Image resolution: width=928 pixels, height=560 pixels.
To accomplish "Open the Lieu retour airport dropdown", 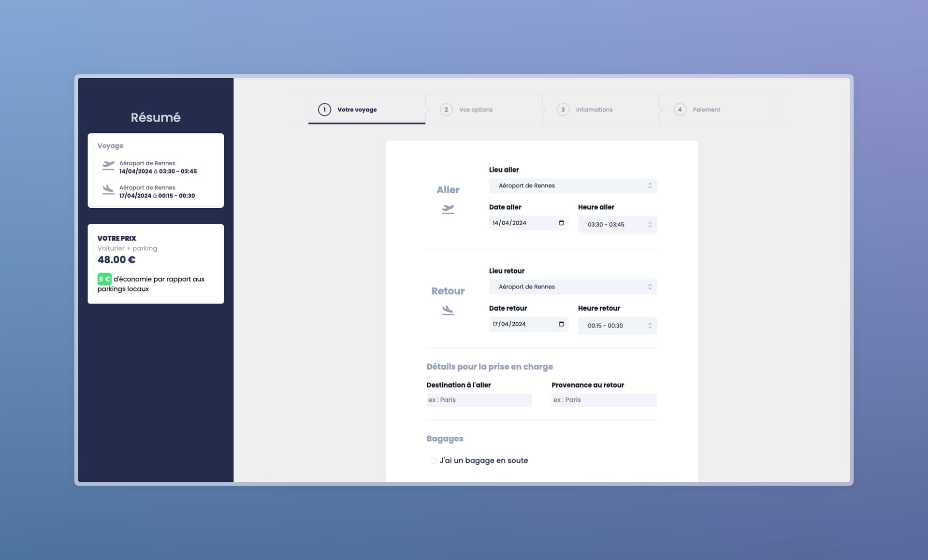I will tap(573, 287).
